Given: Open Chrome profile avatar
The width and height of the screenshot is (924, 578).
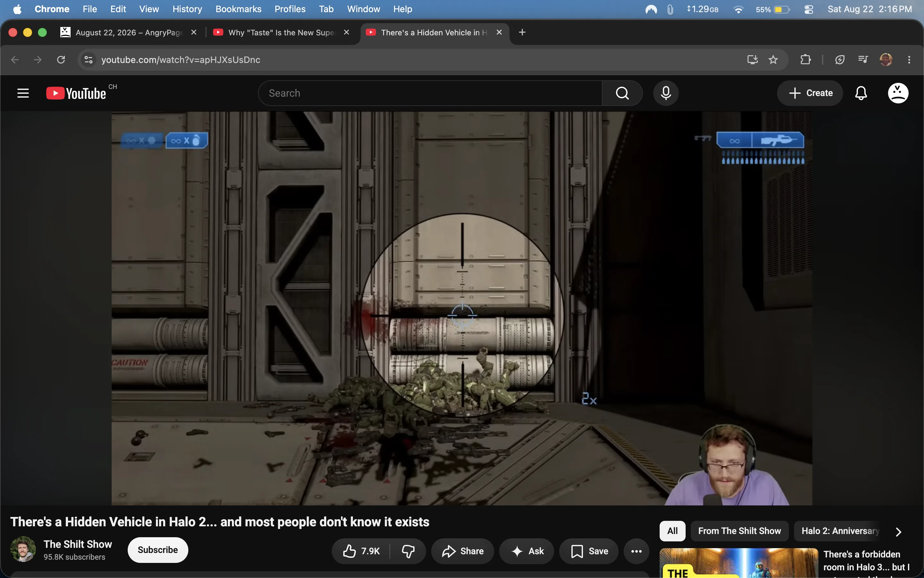Looking at the screenshot, I should [x=886, y=60].
